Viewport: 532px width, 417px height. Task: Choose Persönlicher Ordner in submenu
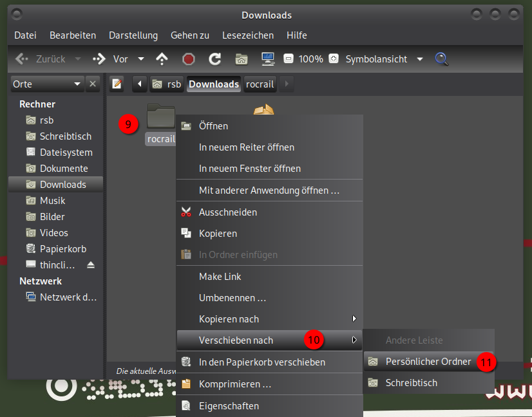428,362
